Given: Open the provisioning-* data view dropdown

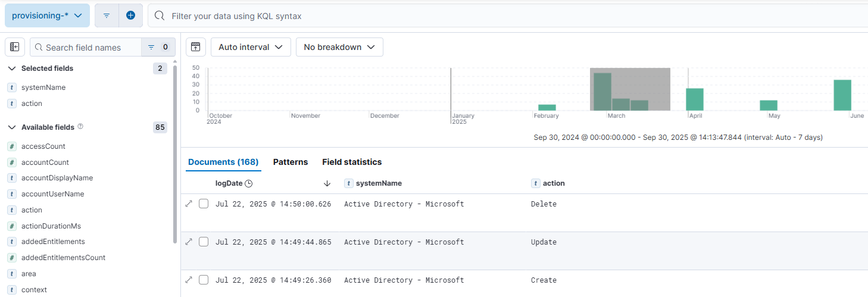Looking at the screenshot, I should point(47,15).
